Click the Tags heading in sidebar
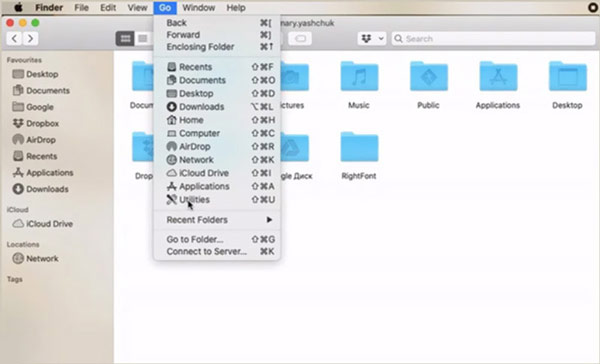600x364 pixels. point(15,279)
